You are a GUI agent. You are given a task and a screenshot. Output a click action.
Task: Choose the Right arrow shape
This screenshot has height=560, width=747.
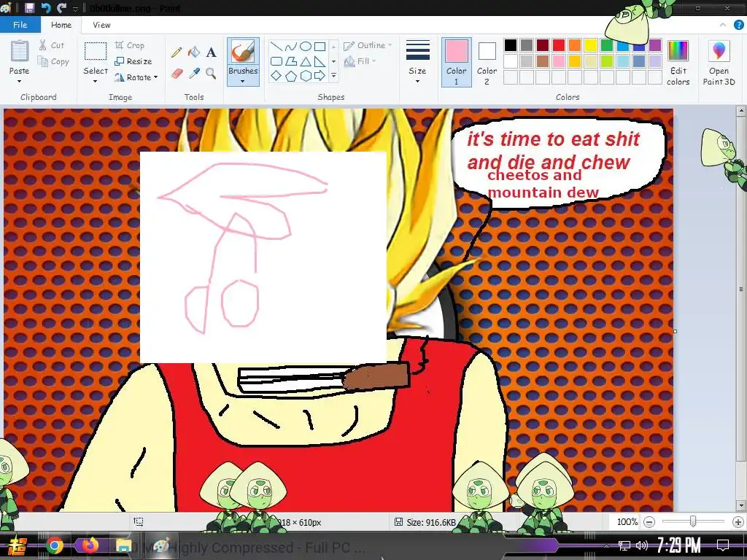pos(320,75)
